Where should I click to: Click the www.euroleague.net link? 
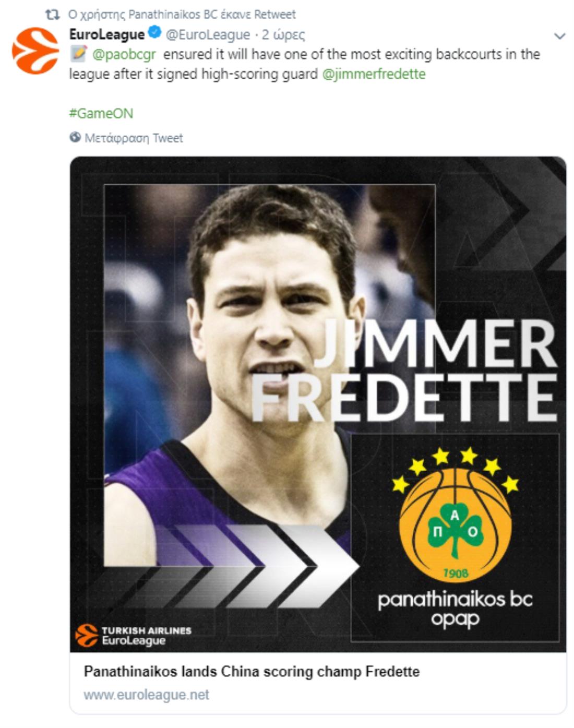(x=146, y=695)
